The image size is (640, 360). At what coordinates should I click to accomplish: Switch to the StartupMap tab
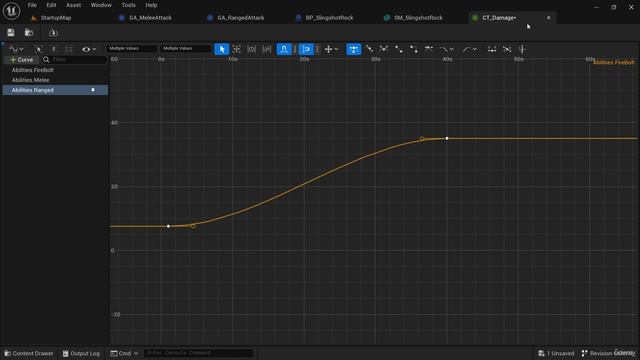click(x=56, y=18)
